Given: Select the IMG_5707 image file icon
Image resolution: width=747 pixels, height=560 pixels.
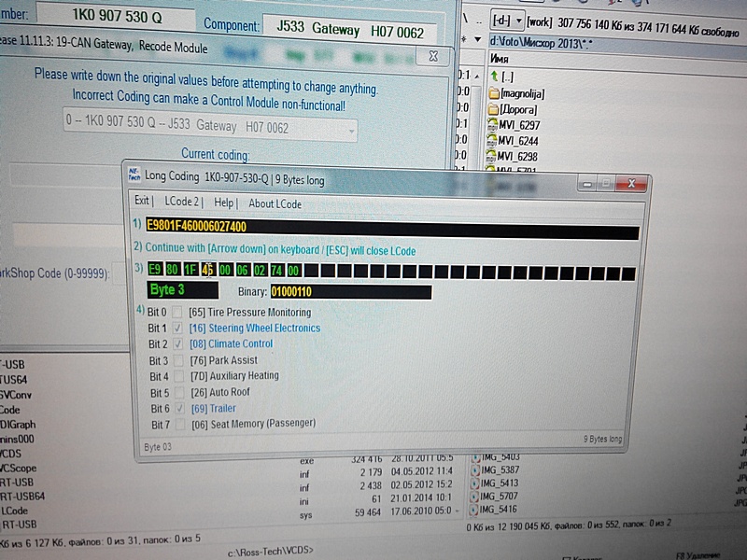Looking at the screenshot, I should [473, 497].
